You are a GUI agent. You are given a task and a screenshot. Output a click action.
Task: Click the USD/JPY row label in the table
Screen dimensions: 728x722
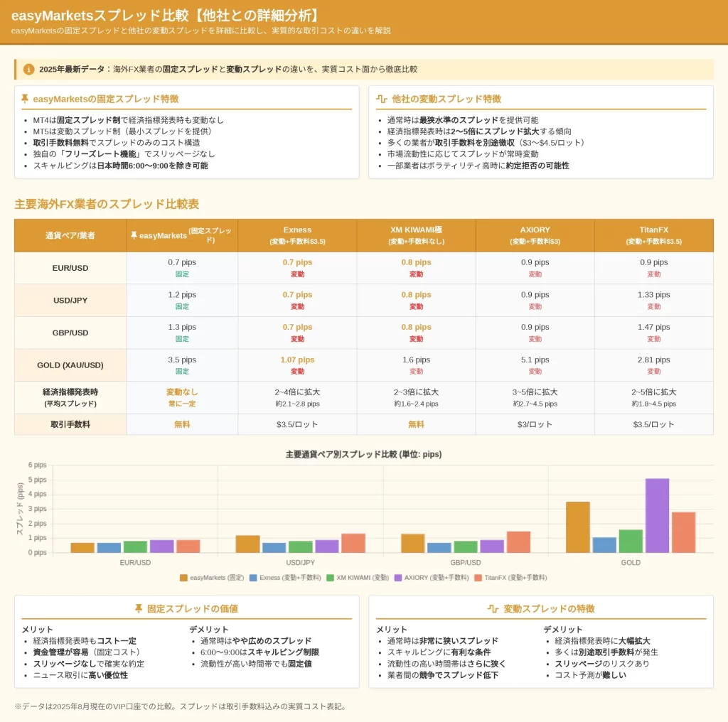tap(70, 300)
